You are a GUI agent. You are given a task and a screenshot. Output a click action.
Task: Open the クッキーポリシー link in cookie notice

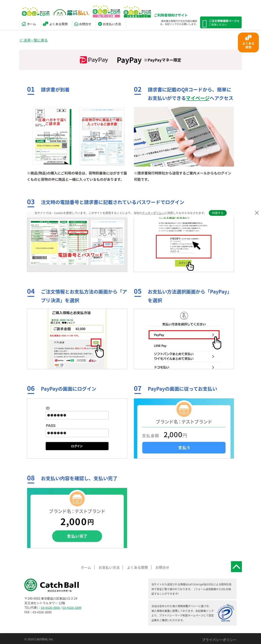coord(153,213)
